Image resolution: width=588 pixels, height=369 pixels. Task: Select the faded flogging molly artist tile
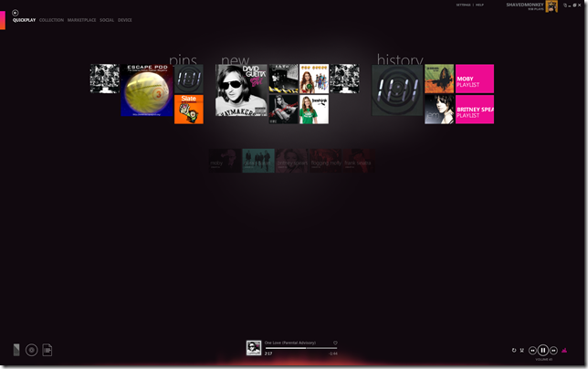point(325,161)
